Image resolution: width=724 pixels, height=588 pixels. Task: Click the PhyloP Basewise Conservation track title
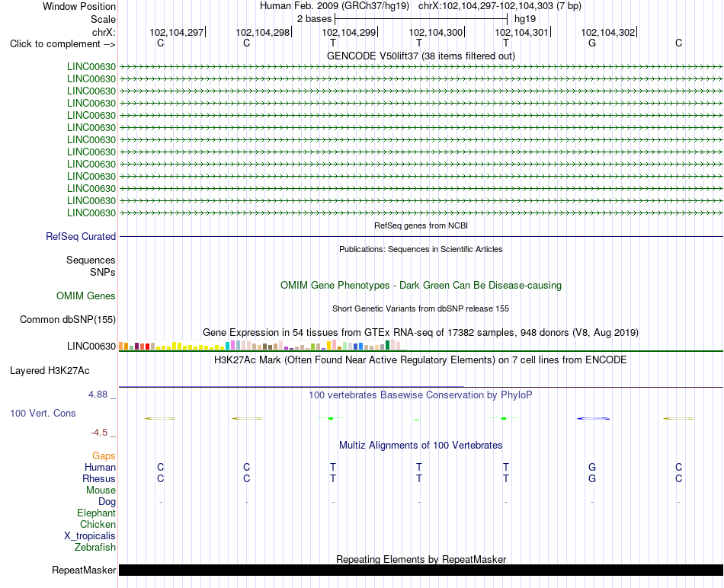click(x=421, y=395)
